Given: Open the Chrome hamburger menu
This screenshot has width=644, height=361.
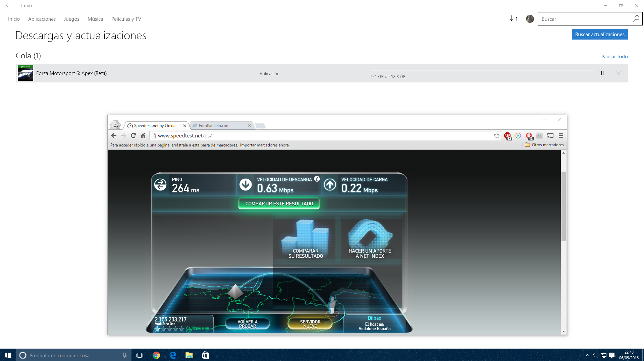Looking at the screenshot, I should point(561,135).
